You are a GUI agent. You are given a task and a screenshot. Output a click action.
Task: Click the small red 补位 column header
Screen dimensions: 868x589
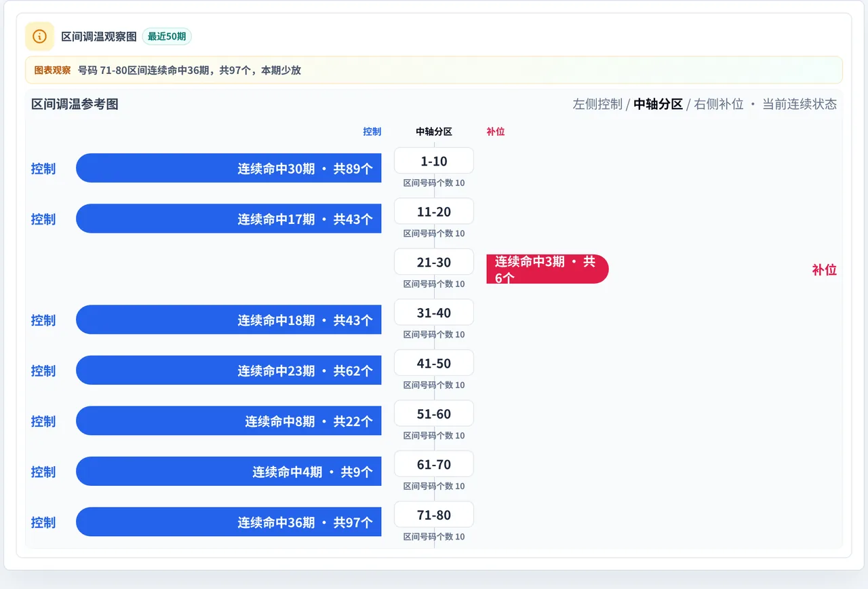(496, 132)
